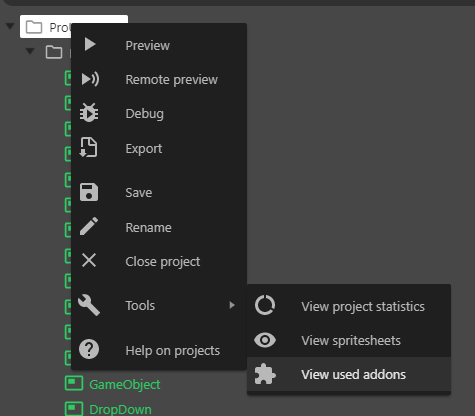Viewport: 475px width, 416px height.
Task: Click the Rename pencil icon
Action: (89, 226)
